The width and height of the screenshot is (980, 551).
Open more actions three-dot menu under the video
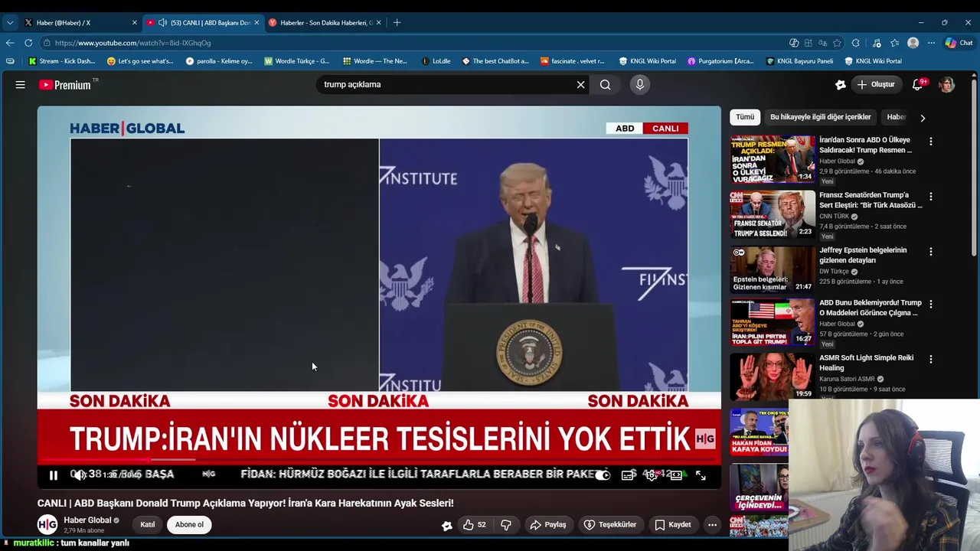[x=712, y=525]
